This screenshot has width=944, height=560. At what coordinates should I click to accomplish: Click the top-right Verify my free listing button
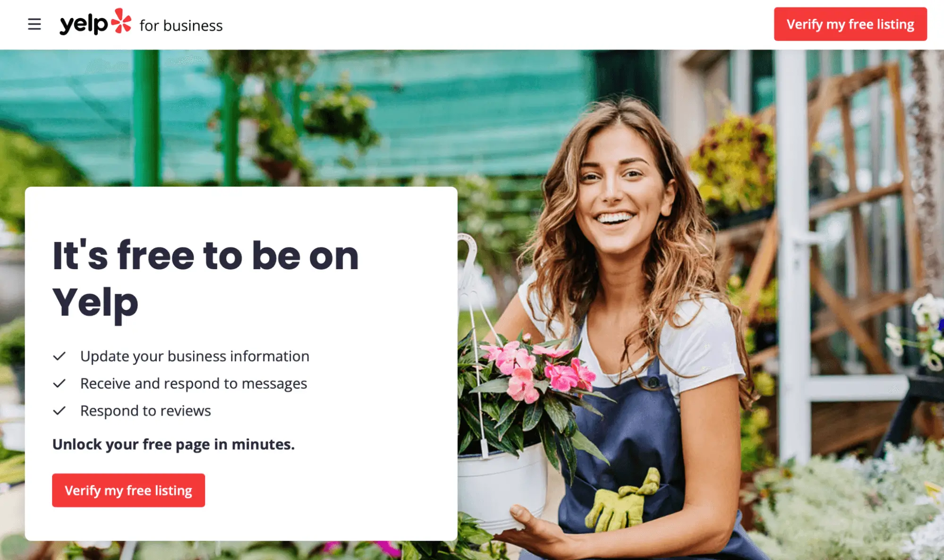[850, 24]
